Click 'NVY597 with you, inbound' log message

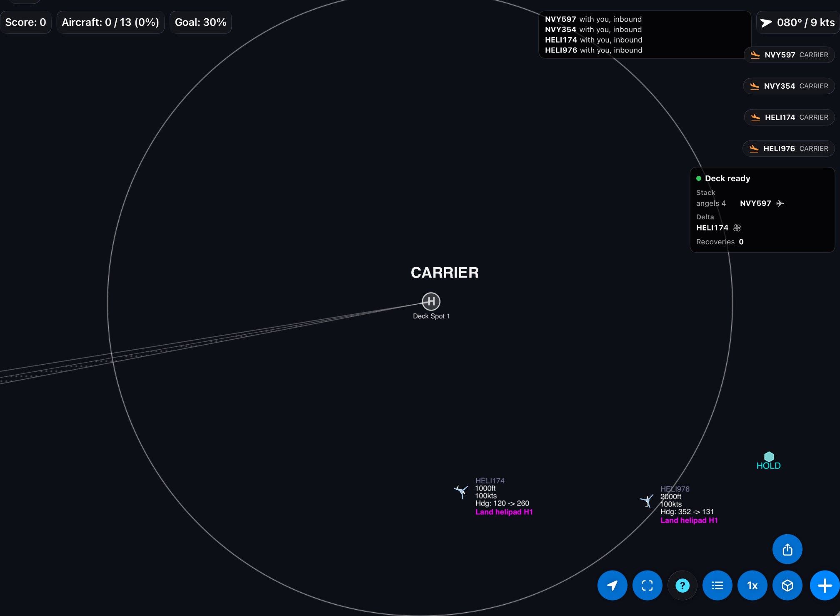pyautogui.click(x=593, y=19)
